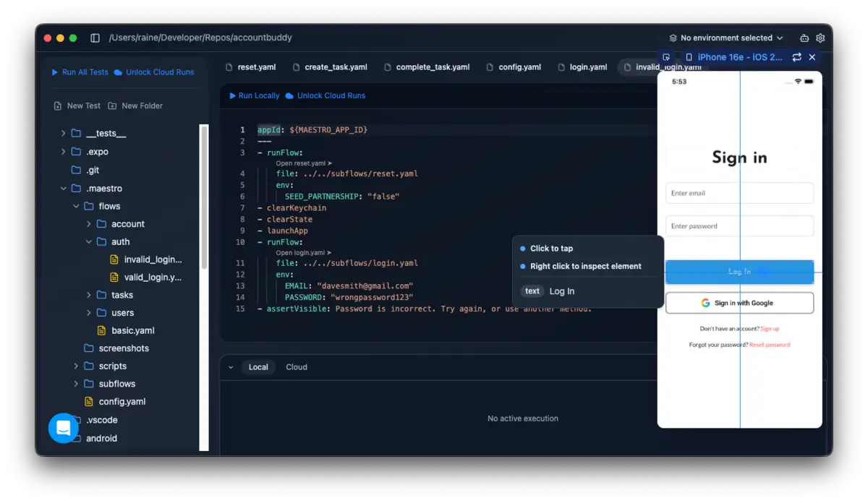Select iPhone 16e device label
The image size is (868, 503).
click(734, 57)
